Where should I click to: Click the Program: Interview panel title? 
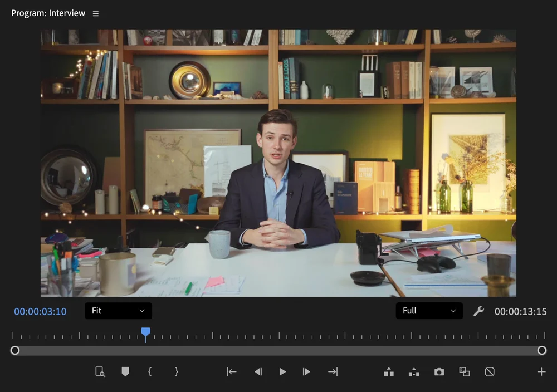pos(48,13)
